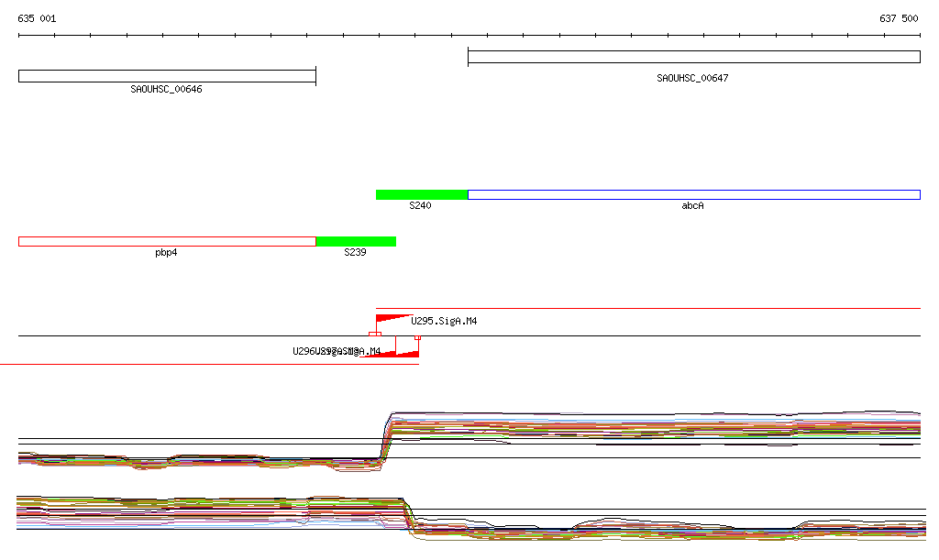
Task: Select the SAOUHSC_00646 locus rectangle
Action: 167,76
